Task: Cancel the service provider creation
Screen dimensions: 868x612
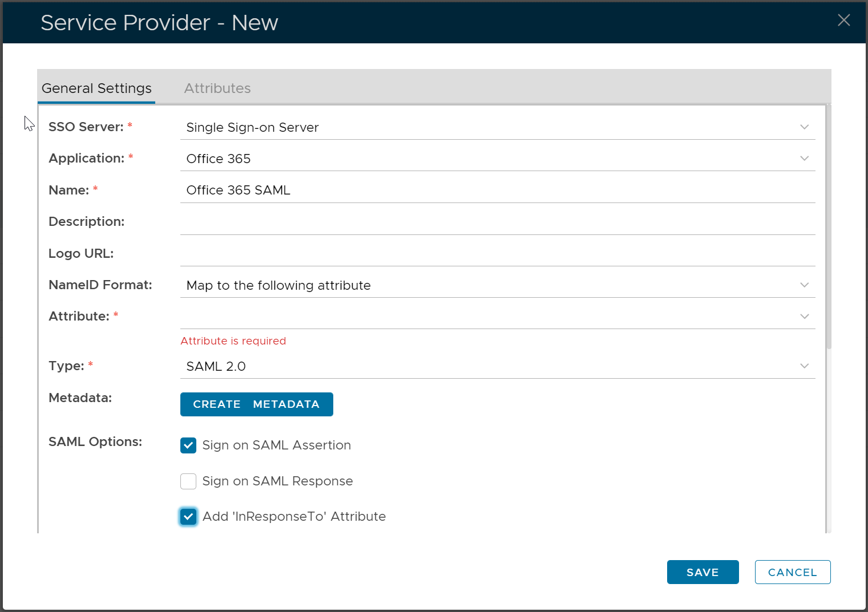Action: point(792,572)
